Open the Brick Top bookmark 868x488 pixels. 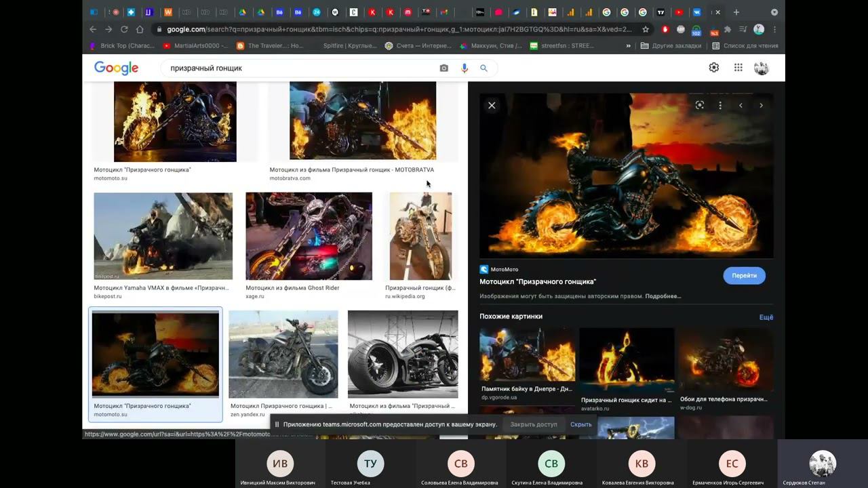tap(121, 46)
